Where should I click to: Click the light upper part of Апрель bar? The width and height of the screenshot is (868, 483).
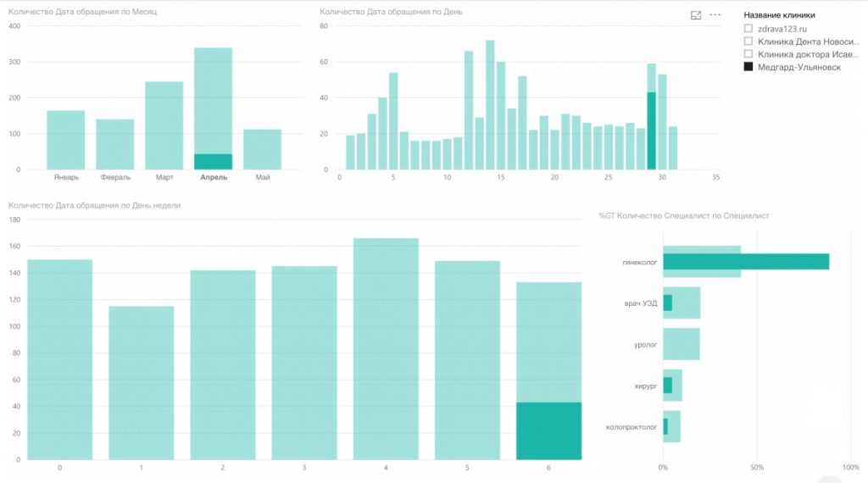point(213,101)
